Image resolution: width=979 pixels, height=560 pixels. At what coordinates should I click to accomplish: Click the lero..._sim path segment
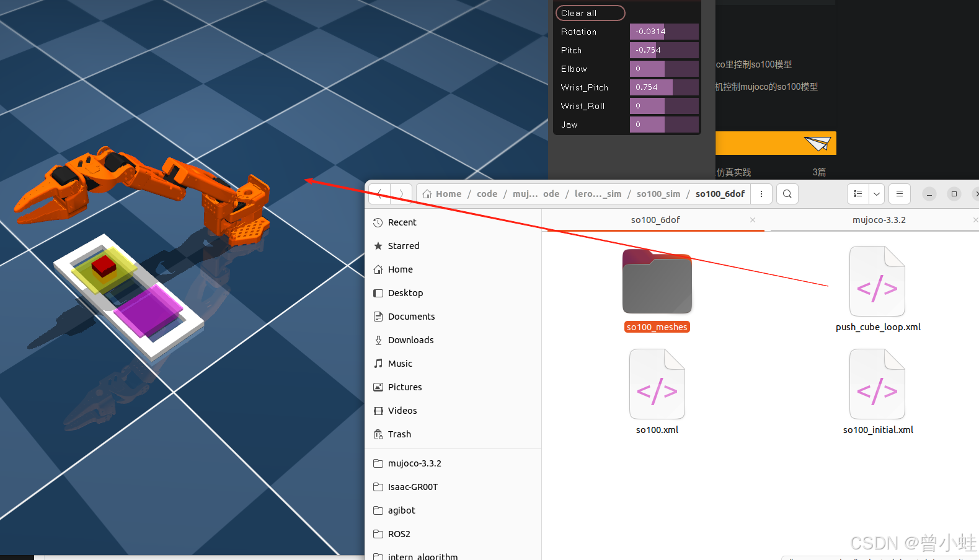(598, 194)
